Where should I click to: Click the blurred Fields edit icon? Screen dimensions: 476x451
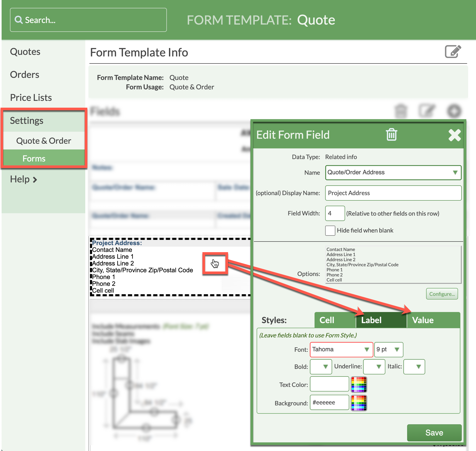click(x=427, y=111)
